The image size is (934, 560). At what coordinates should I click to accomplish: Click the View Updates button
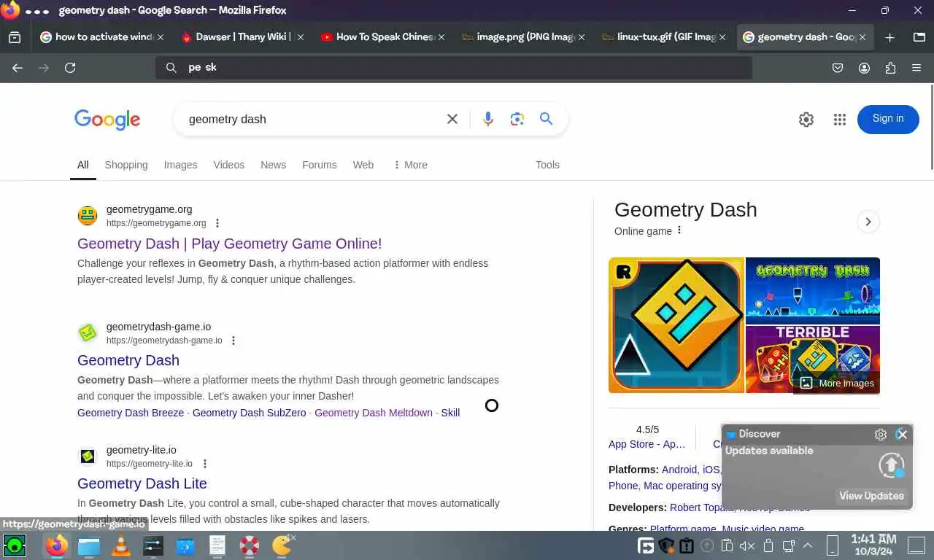point(872,496)
